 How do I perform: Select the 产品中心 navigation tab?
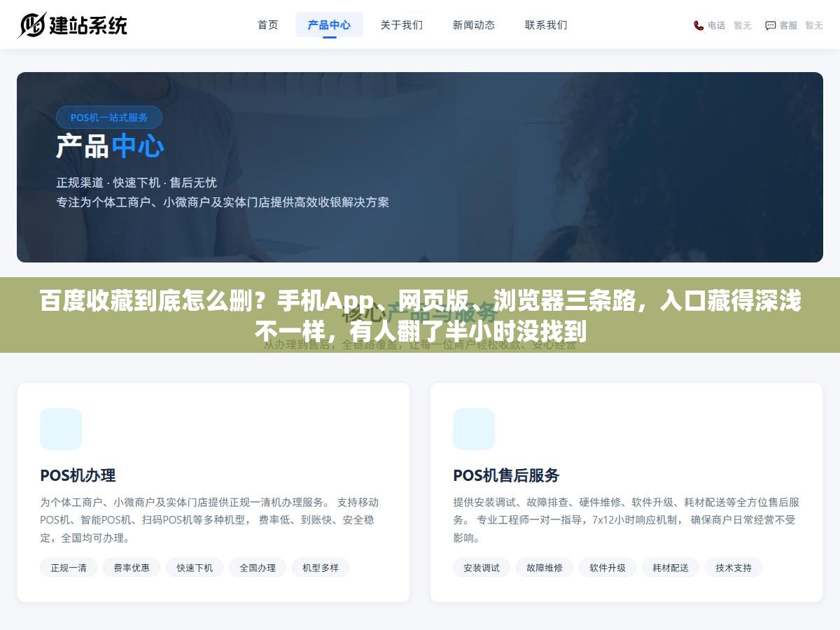pyautogui.click(x=329, y=24)
